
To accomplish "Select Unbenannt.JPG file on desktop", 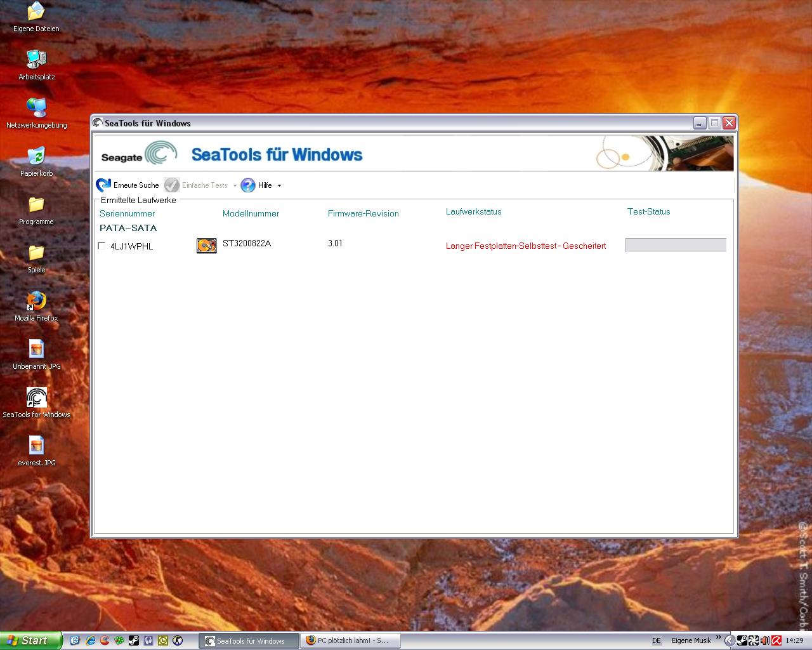I will [x=36, y=355].
